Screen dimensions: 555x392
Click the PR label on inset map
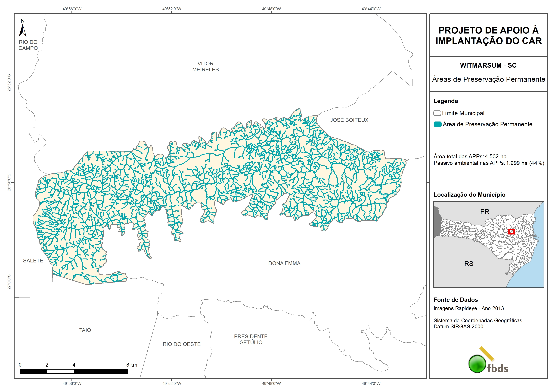click(x=485, y=212)
